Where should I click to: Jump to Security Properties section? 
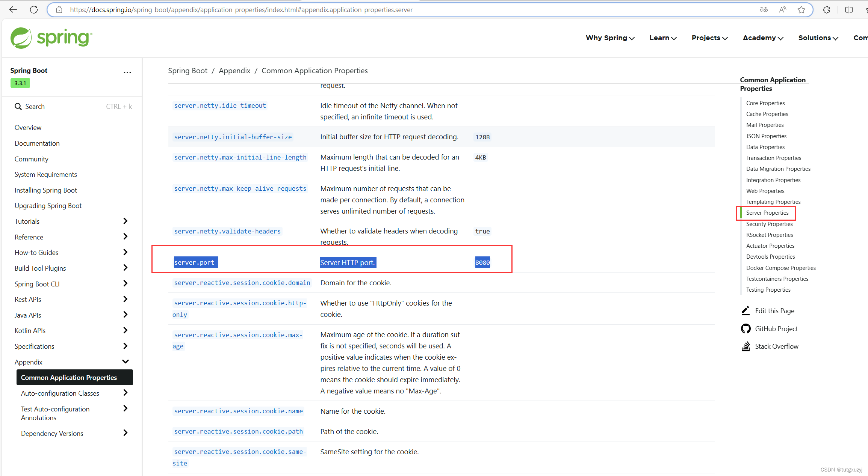769,224
